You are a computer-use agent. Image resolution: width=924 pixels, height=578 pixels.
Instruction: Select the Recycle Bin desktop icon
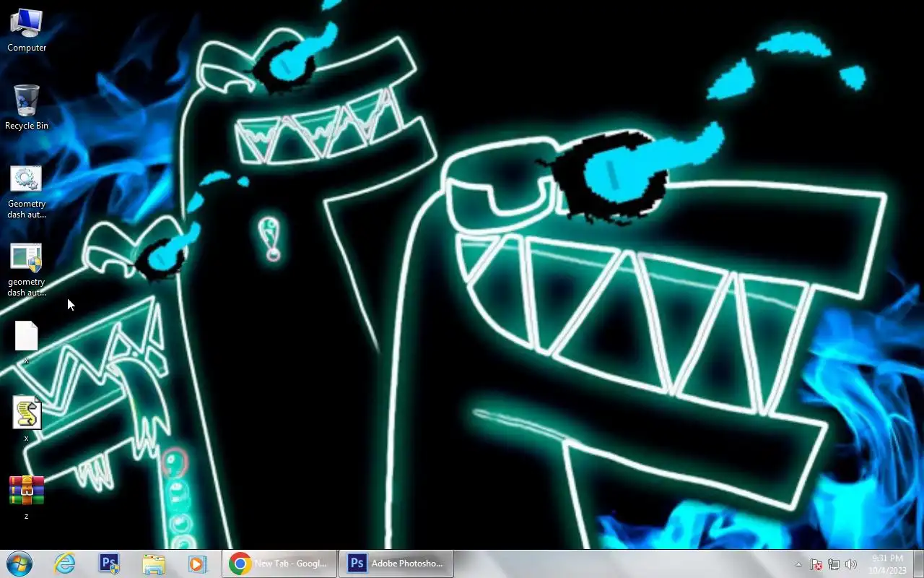click(x=27, y=108)
